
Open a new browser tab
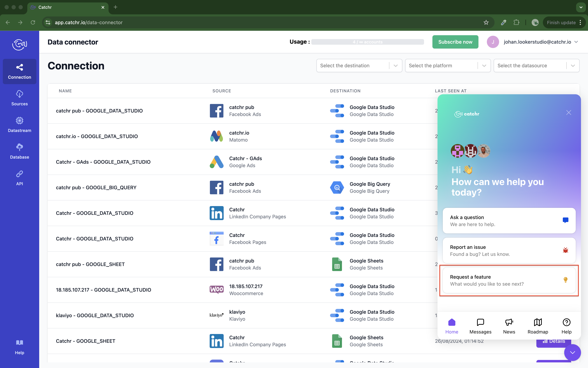tap(115, 7)
